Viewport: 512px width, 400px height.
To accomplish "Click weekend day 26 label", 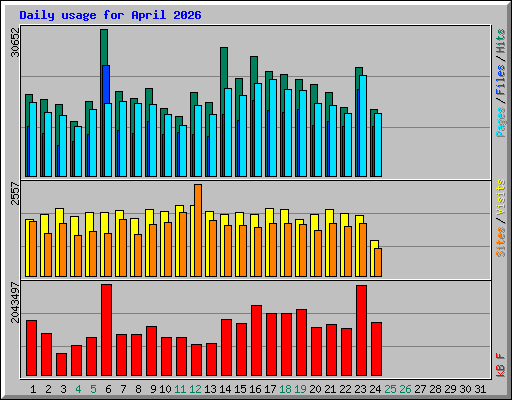I will (x=406, y=389).
